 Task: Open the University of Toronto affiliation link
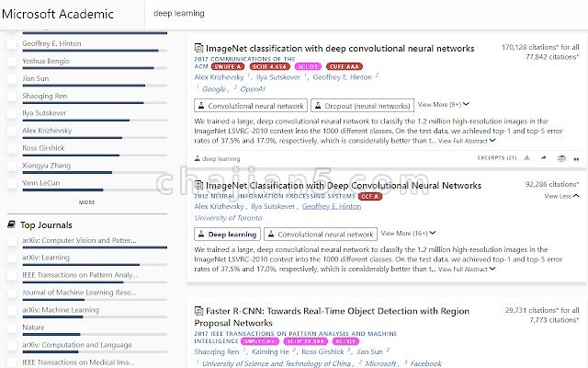[x=228, y=218]
